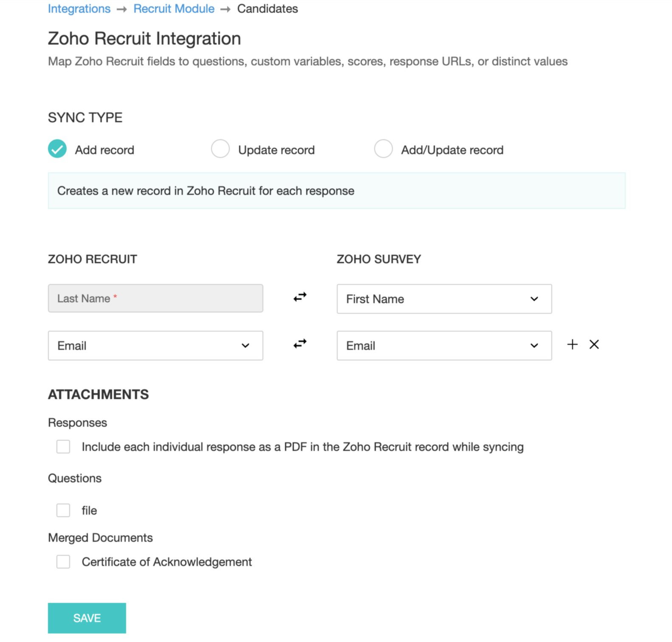Click the plus icon to add mapping row

(572, 344)
